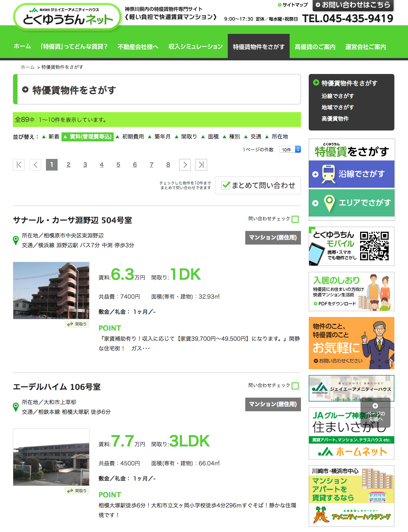Viewport: 408px width, 532px height.
Task: Open the 1ページの件数 per-page dropdown
Action: tap(290, 149)
